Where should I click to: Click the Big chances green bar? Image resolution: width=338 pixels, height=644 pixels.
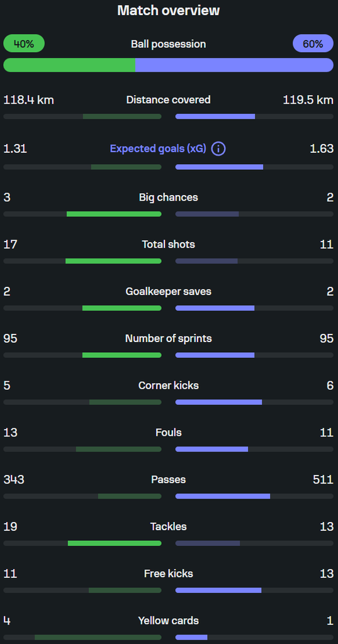[114, 214]
